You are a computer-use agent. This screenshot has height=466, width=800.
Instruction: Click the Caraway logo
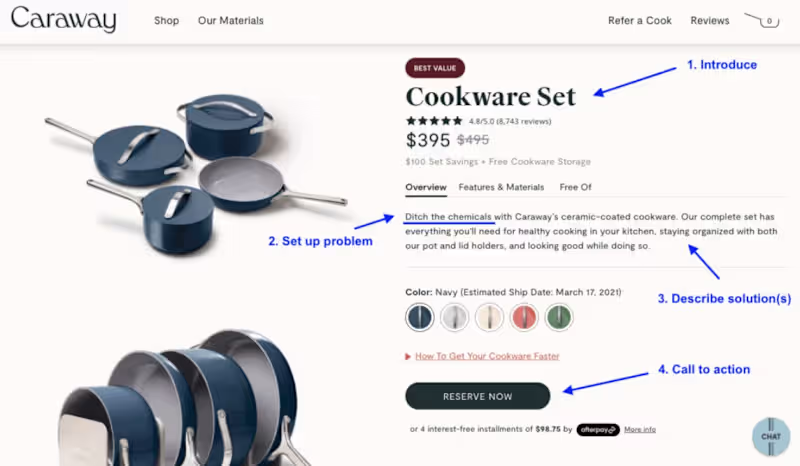click(64, 19)
